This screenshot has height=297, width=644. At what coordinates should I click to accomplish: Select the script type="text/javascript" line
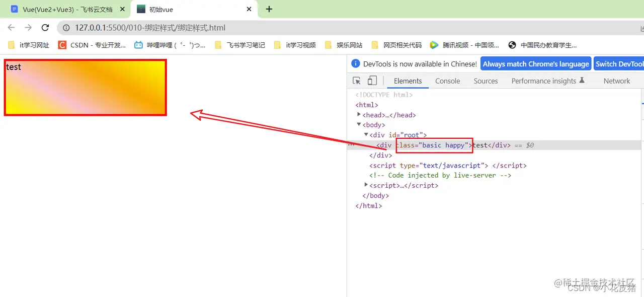(448, 165)
